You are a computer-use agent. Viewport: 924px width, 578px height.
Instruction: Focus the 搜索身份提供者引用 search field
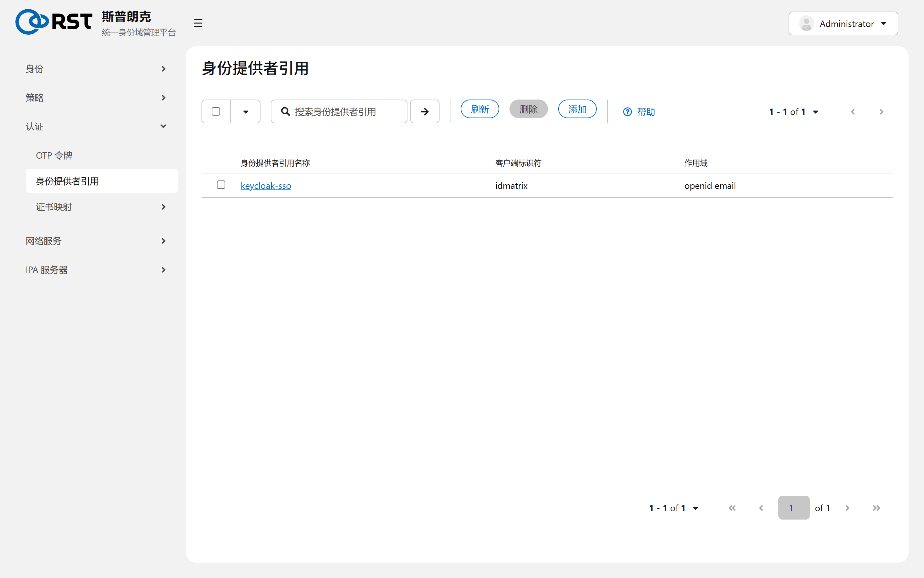(x=339, y=112)
